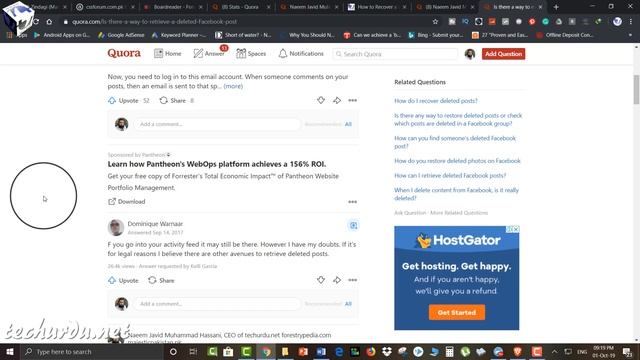Click the Chrome profile avatar in the toolbar
640x360 pixels.
click(x=617, y=22)
